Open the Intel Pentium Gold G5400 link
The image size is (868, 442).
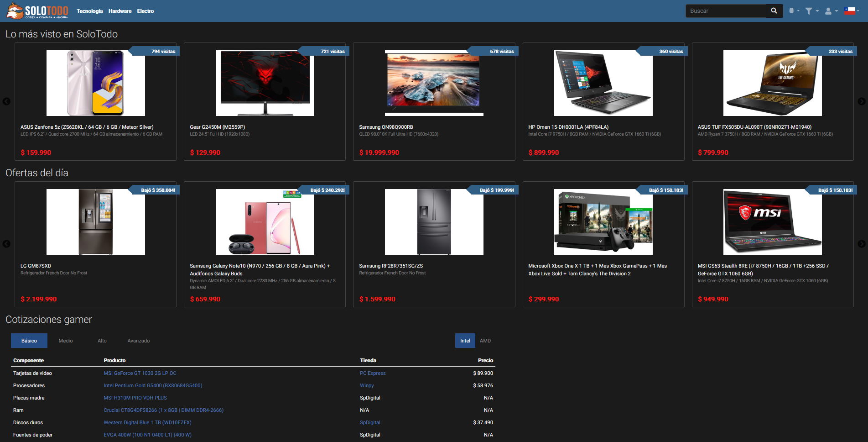153,385
